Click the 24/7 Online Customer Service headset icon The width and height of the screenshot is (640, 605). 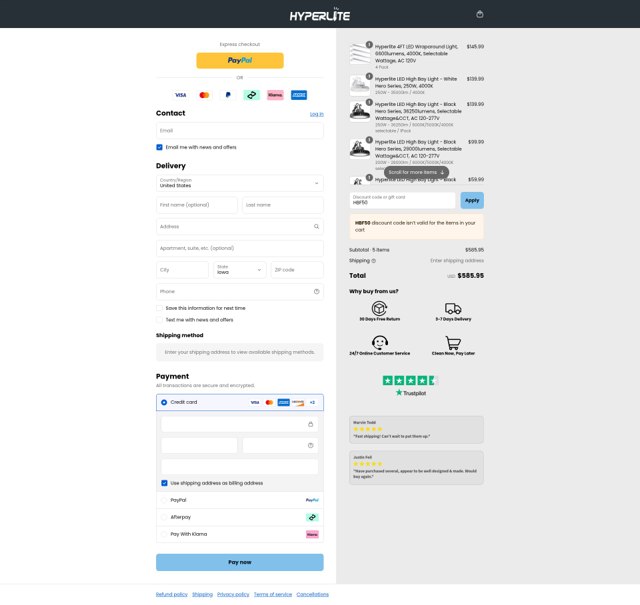[380, 343]
